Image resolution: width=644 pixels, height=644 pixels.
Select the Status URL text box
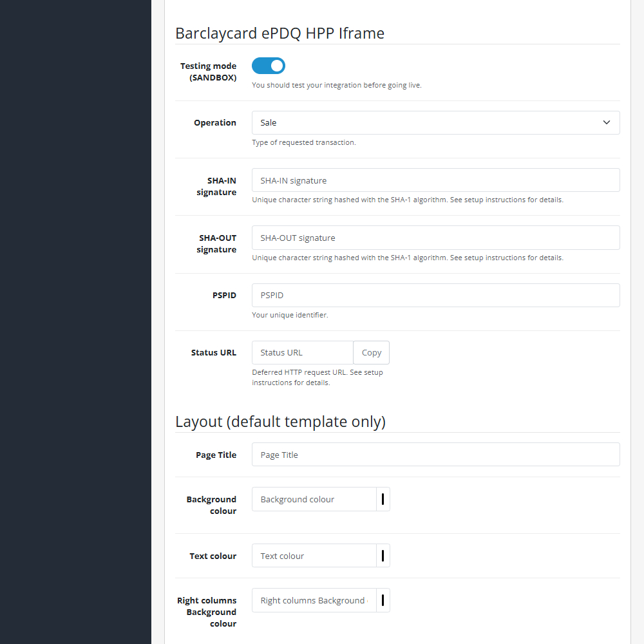[302, 352]
